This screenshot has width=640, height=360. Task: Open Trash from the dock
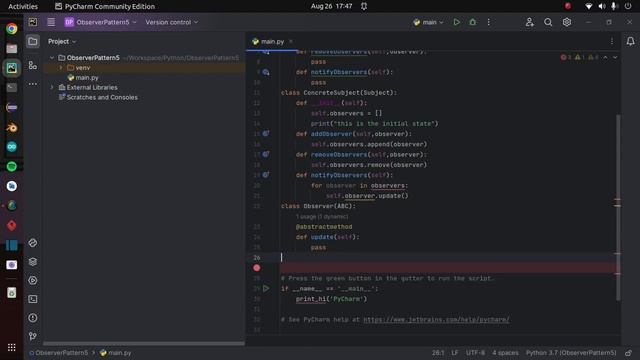[x=11, y=292]
